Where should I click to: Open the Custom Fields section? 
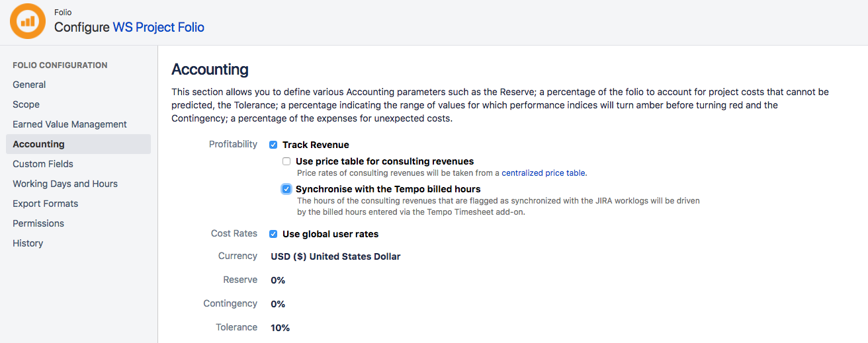[43, 164]
